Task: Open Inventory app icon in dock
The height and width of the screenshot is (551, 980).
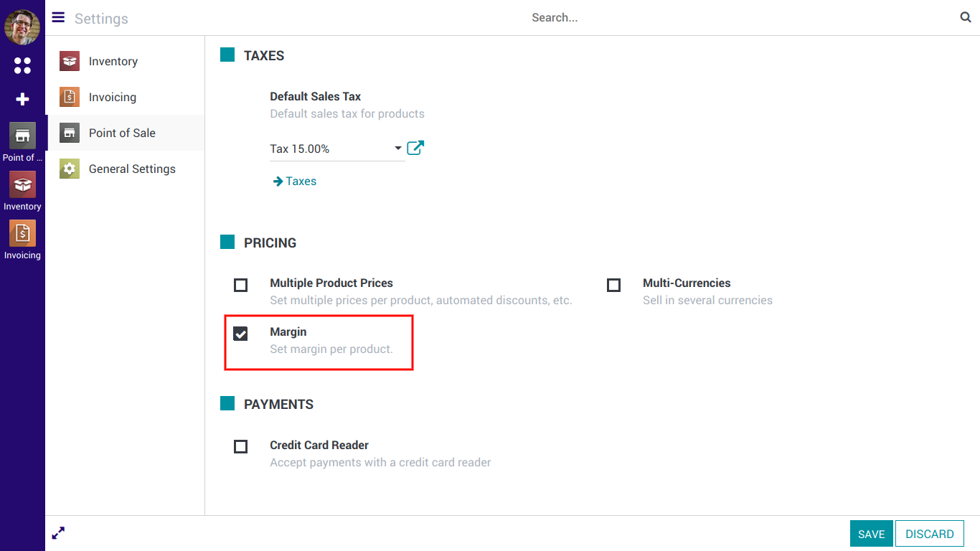Action: pos(22,185)
